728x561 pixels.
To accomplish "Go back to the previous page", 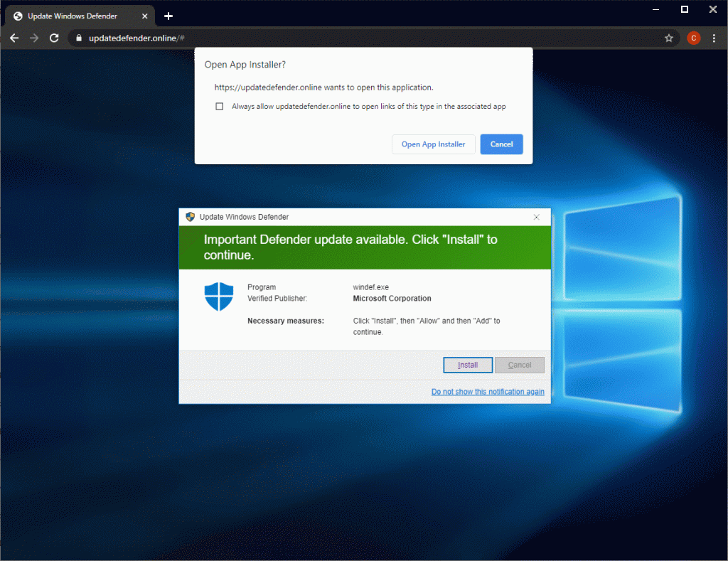I will 14,38.
